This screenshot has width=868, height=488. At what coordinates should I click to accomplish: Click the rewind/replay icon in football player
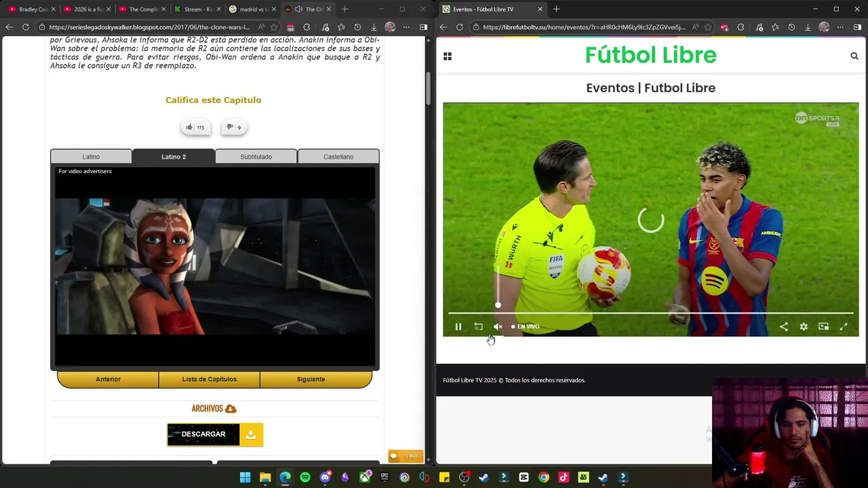click(478, 327)
